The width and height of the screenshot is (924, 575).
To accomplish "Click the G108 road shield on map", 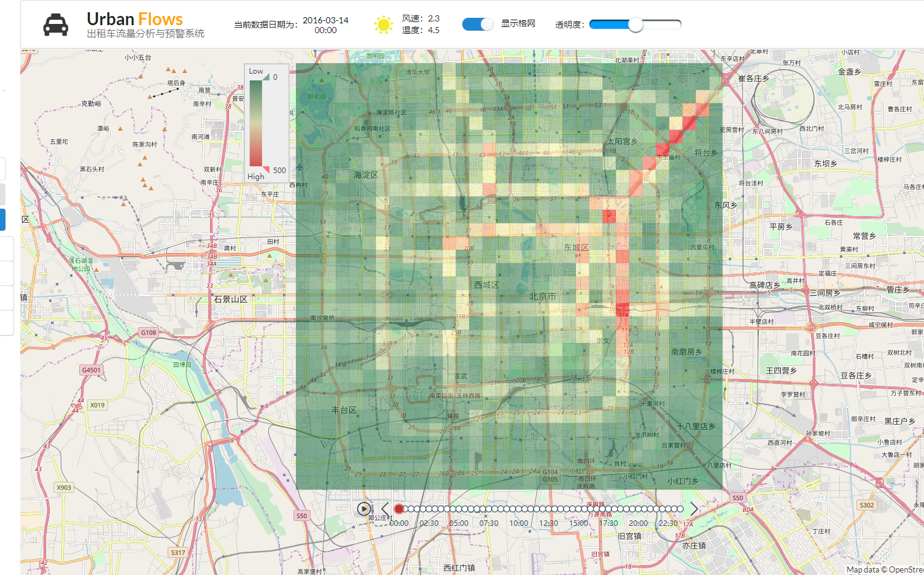I will [x=149, y=333].
